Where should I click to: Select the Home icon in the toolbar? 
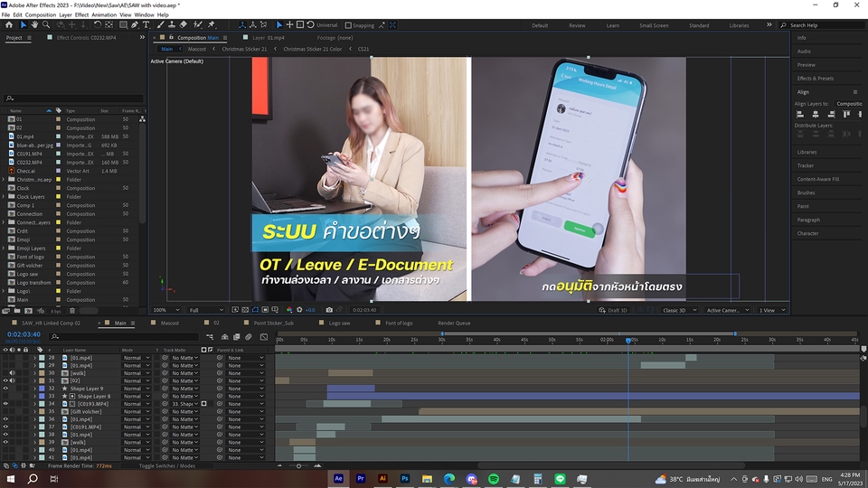(9, 25)
